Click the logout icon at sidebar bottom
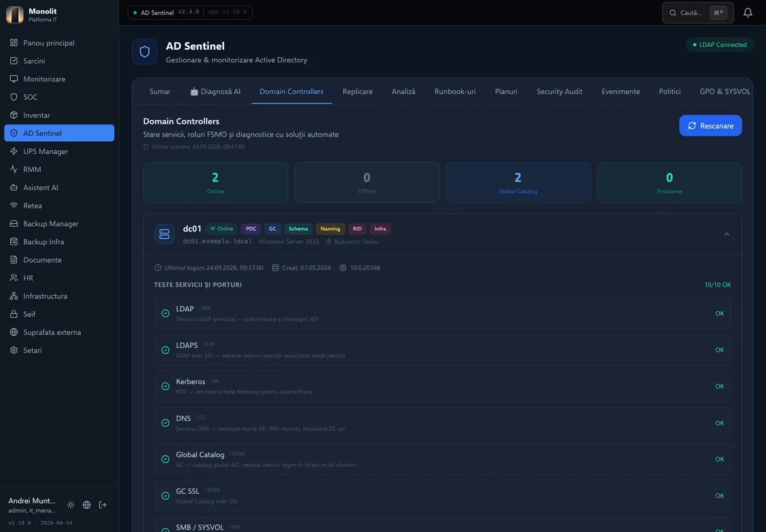 103,505
